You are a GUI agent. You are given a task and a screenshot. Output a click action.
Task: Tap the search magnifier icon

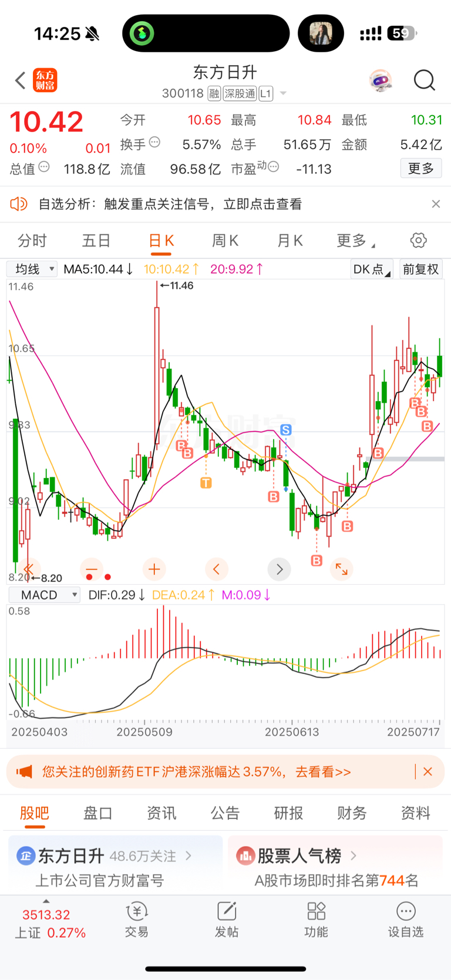click(424, 80)
